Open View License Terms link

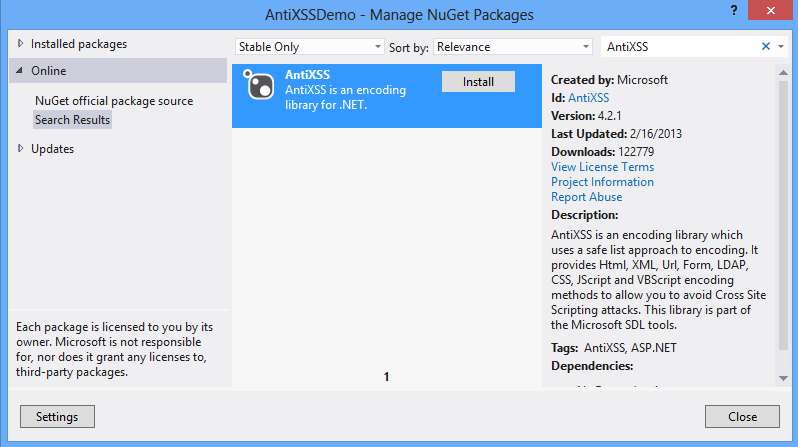click(603, 167)
